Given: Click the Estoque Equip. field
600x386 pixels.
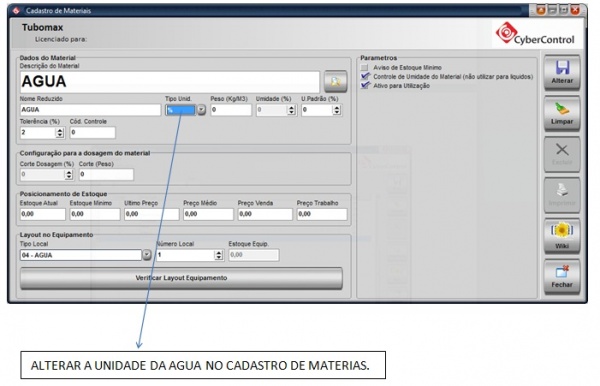Looking at the screenshot, I should [254, 255].
